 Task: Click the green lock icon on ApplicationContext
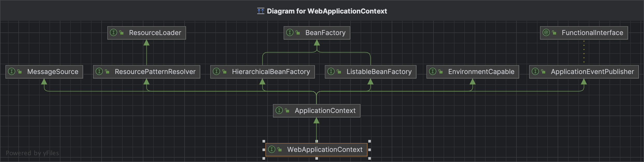(287, 111)
